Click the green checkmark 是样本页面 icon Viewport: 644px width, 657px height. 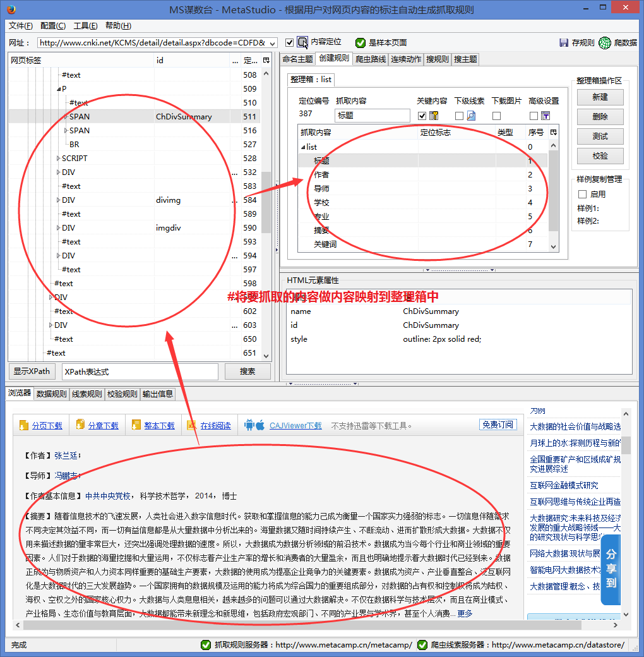coord(360,43)
